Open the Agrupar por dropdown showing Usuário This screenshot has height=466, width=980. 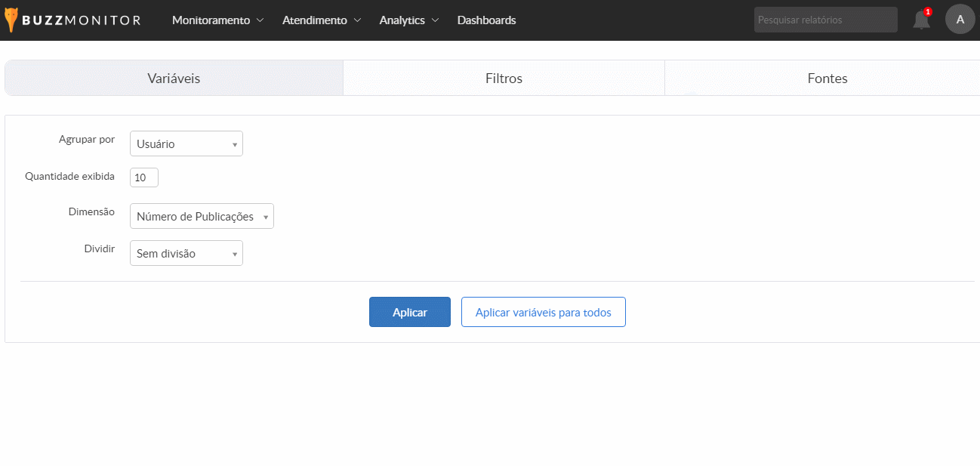coord(186,144)
